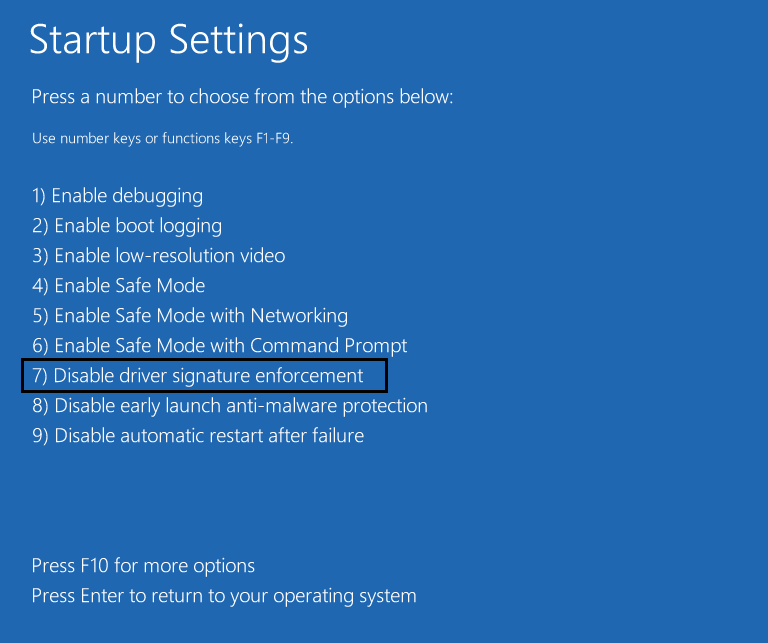Click the 'Use number keys or functions keys' hint
This screenshot has height=643, width=768.
coord(162,138)
